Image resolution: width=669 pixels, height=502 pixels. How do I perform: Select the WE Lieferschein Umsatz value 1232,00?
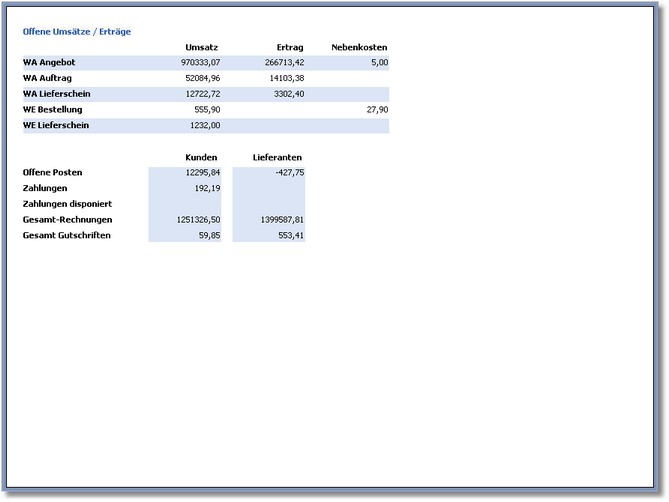pyautogui.click(x=205, y=125)
